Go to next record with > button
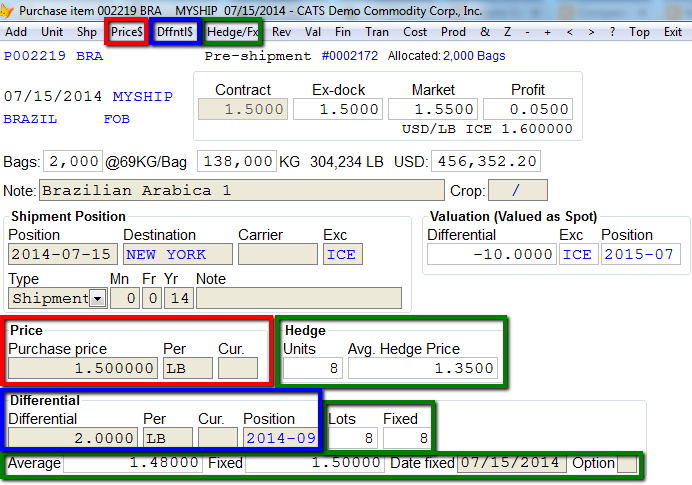The width and height of the screenshot is (692, 485). point(591,32)
